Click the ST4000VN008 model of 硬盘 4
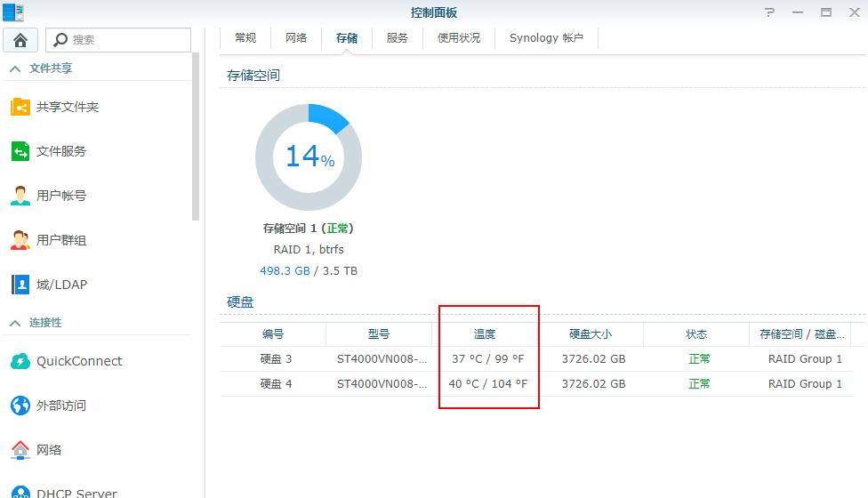This screenshot has height=498, width=868. 382,384
